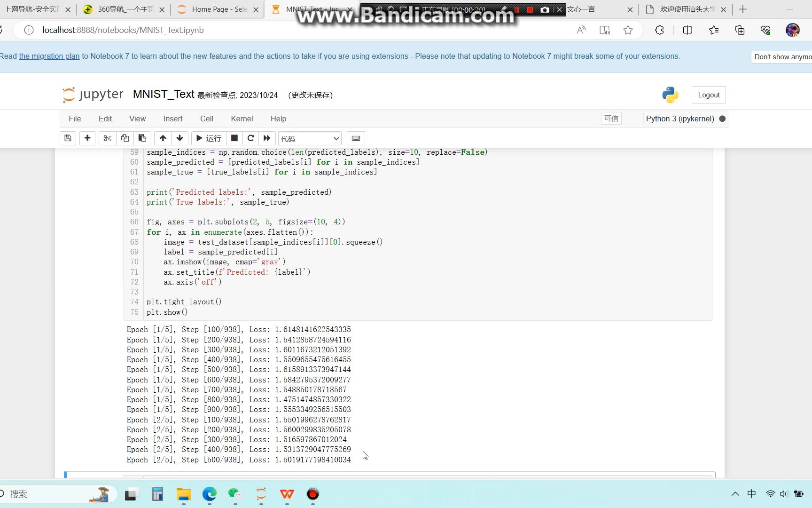Screen dimensions: 812x508
Task: Open the migration plan link
Action: [x=48, y=56]
